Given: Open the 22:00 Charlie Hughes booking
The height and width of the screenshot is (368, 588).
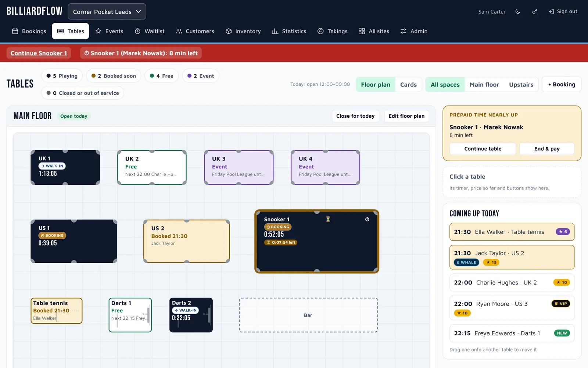Looking at the screenshot, I should coord(512,283).
